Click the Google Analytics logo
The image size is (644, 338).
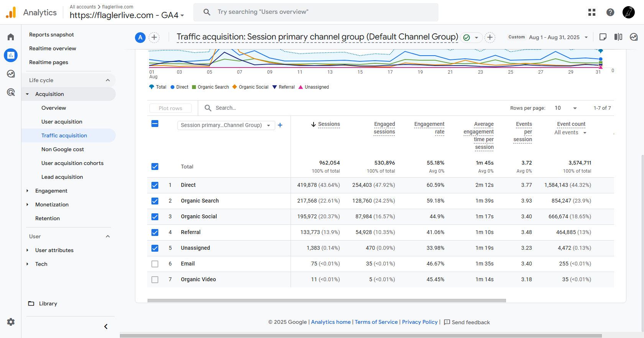(x=11, y=12)
